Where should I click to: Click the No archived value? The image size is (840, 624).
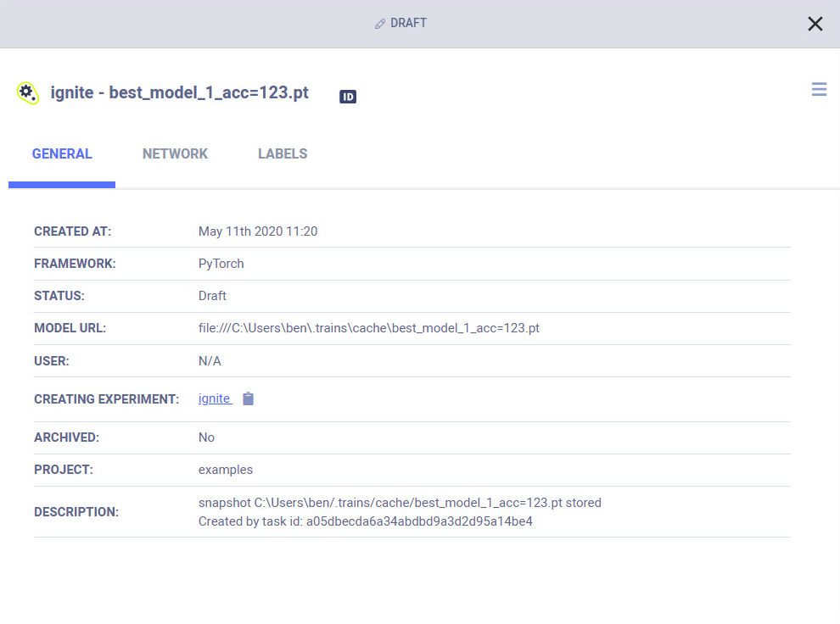(206, 437)
